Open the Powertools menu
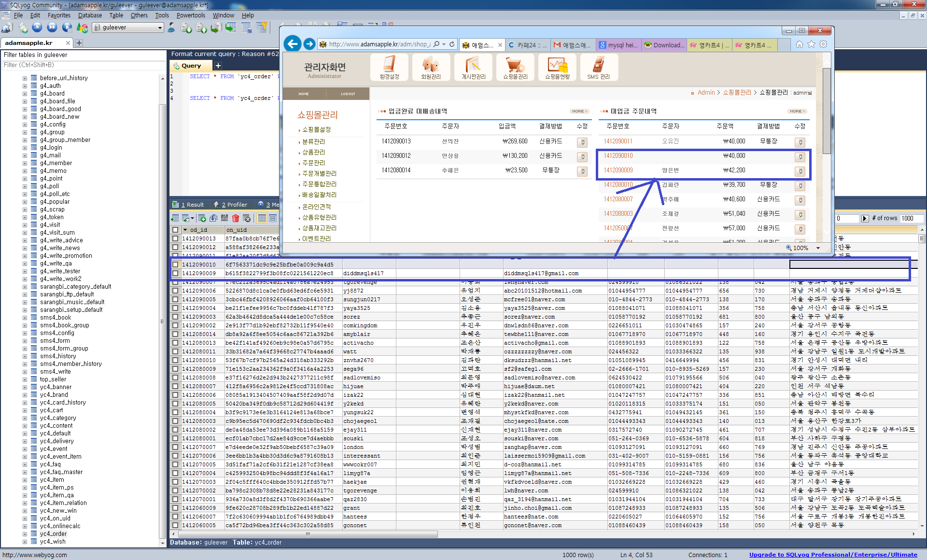Screen dimensions: 927x560 point(190,15)
